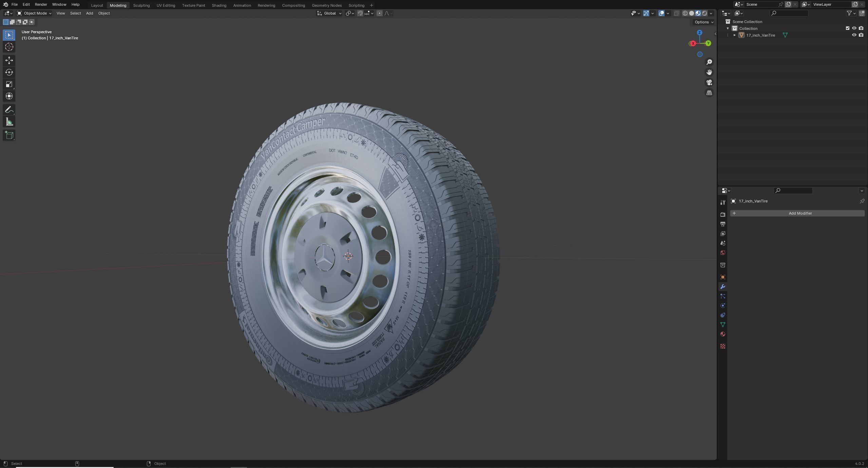The width and height of the screenshot is (868, 468).
Task: Switch to wireframe shading
Action: tap(685, 13)
